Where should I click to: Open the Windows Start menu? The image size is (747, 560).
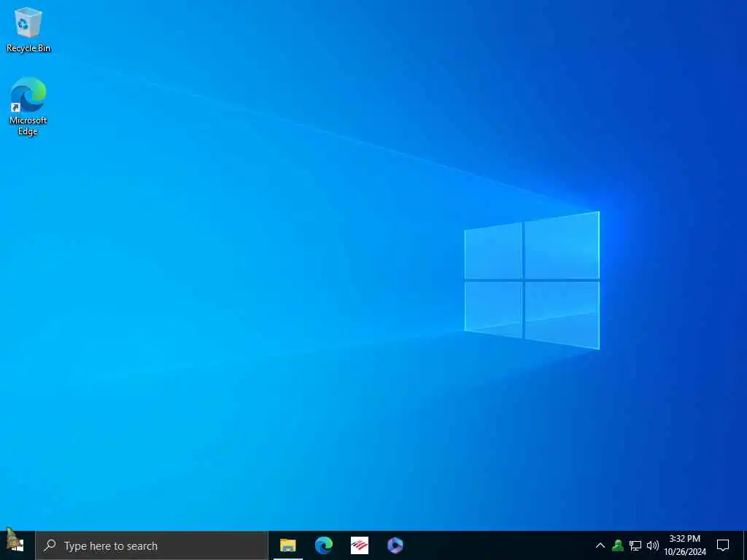(x=18, y=545)
